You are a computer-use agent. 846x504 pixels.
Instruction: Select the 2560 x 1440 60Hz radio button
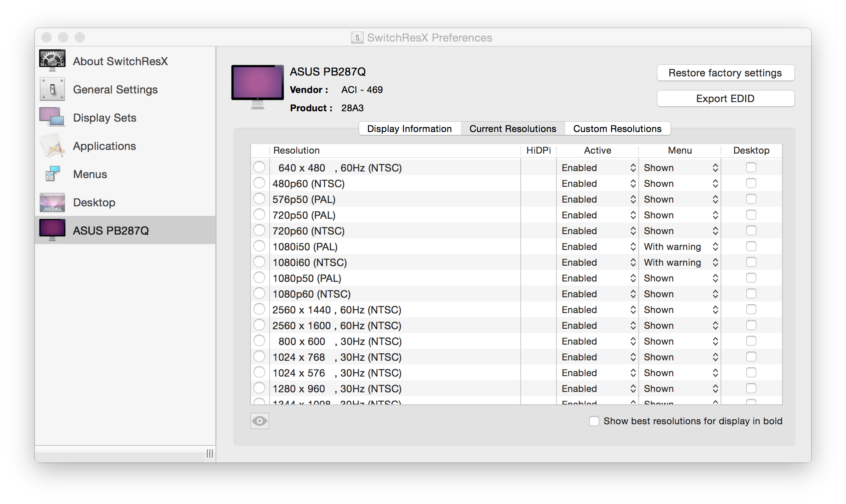[x=259, y=309]
